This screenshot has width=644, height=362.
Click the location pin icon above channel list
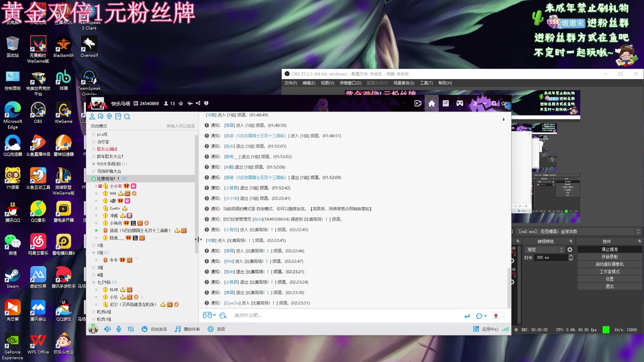click(x=109, y=117)
